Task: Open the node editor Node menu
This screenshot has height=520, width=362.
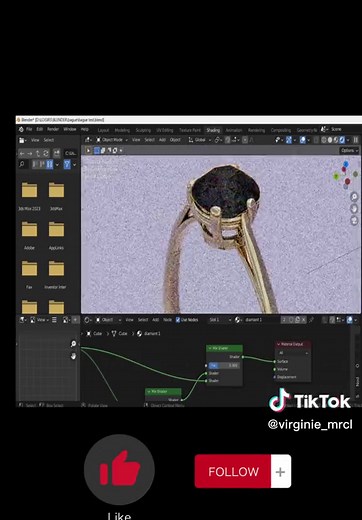Action: (167, 320)
